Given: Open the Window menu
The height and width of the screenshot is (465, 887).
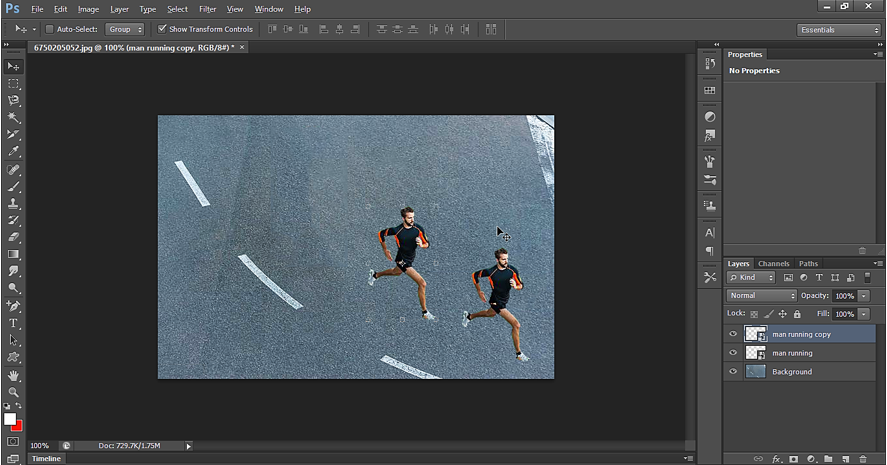Looking at the screenshot, I should [x=269, y=9].
